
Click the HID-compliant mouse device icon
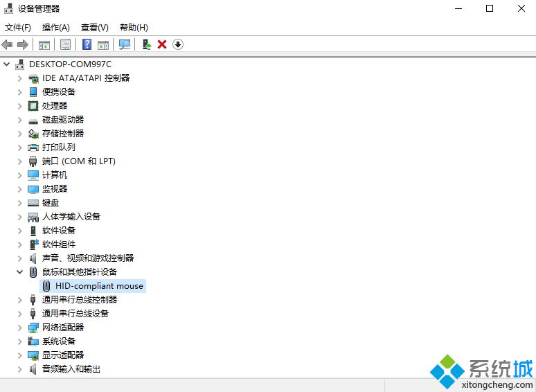point(46,286)
